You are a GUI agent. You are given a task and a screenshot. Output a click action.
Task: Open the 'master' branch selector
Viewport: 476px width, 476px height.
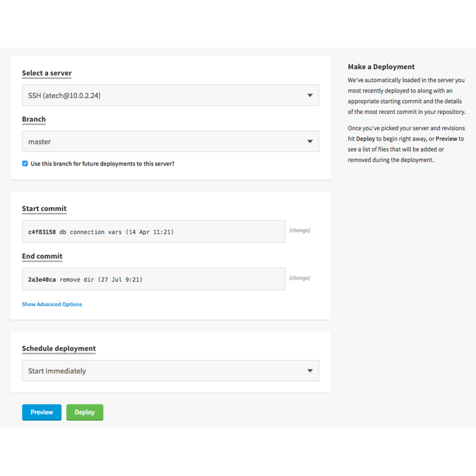[171, 141]
